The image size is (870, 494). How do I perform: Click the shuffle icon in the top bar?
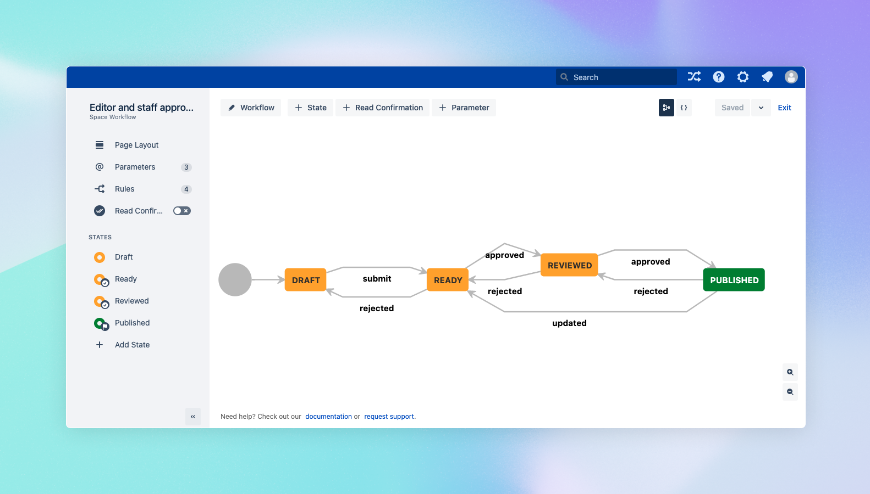pyautogui.click(x=694, y=77)
